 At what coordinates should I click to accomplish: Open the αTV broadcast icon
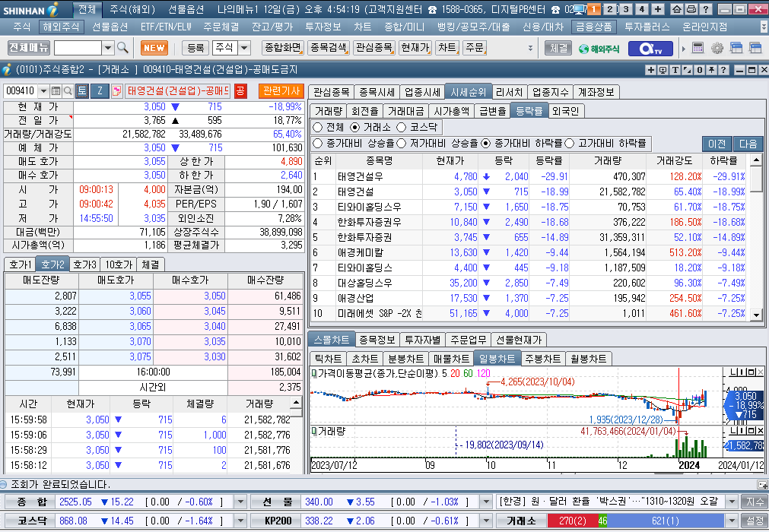point(651,48)
